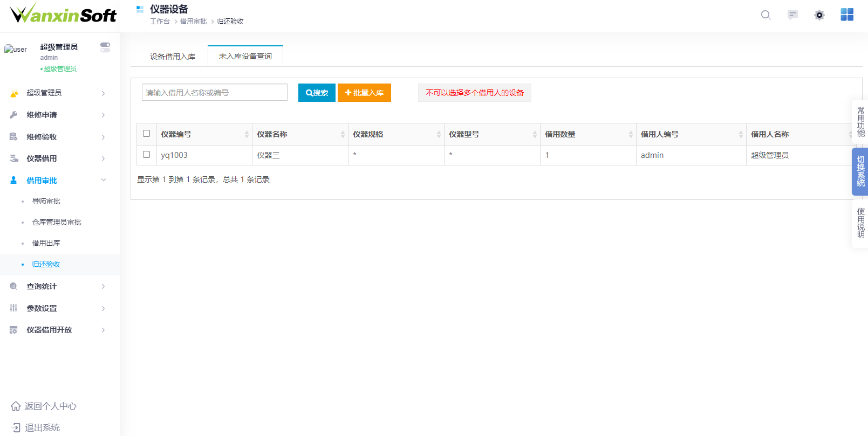
Task: Sort table by 仪器编号 column arrows
Action: (247, 134)
